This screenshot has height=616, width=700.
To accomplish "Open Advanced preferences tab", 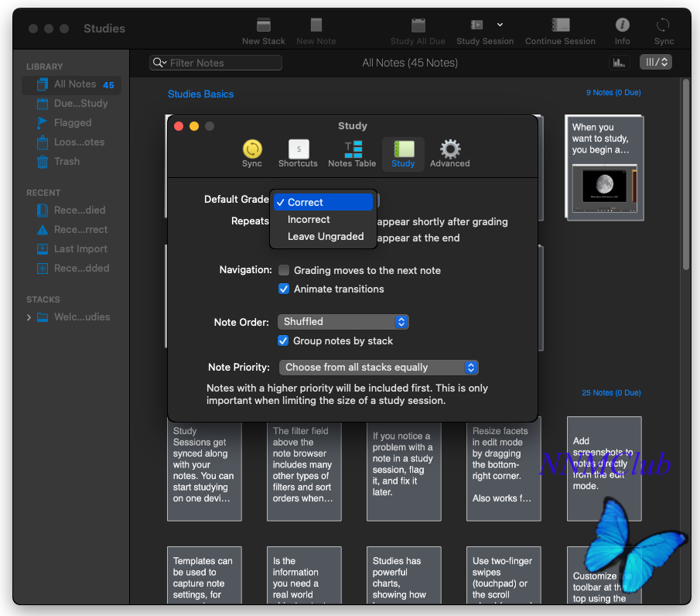I will coord(450,154).
